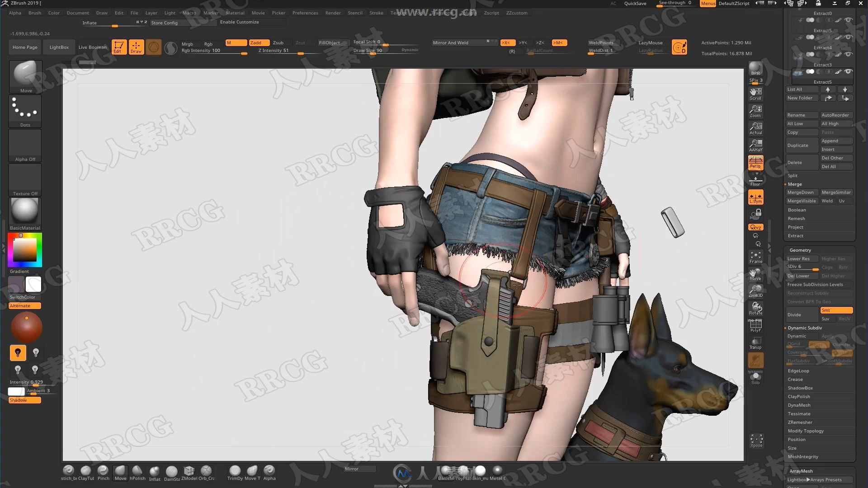
Task: Toggle Persp perspective view
Action: click(x=755, y=163)
